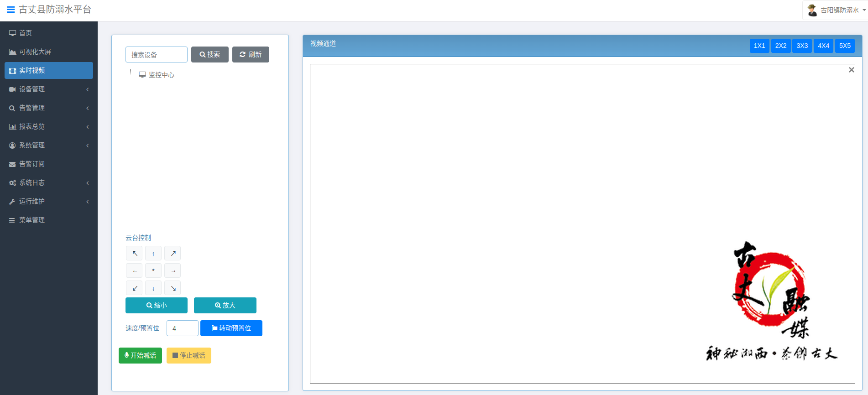Expand the 设备管理 sidebar submenu
This screenshot has width=868, height=395.
[48, 89]
